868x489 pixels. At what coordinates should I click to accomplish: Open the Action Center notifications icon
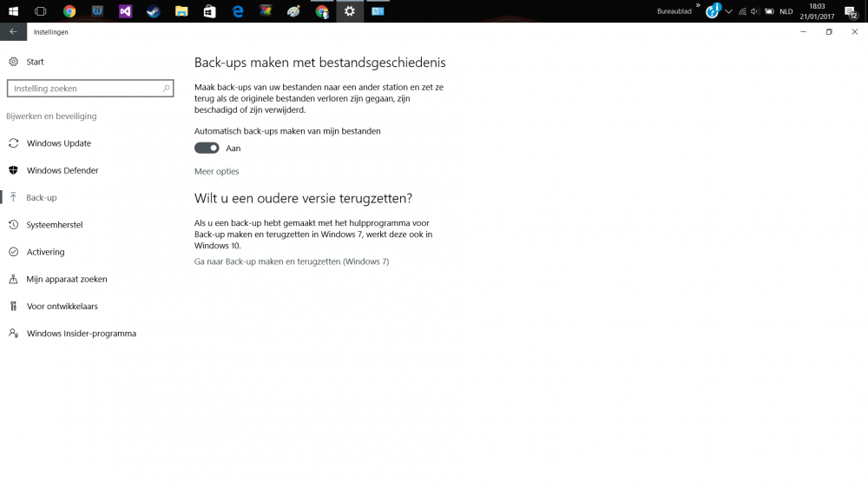(x=852, y=11)
